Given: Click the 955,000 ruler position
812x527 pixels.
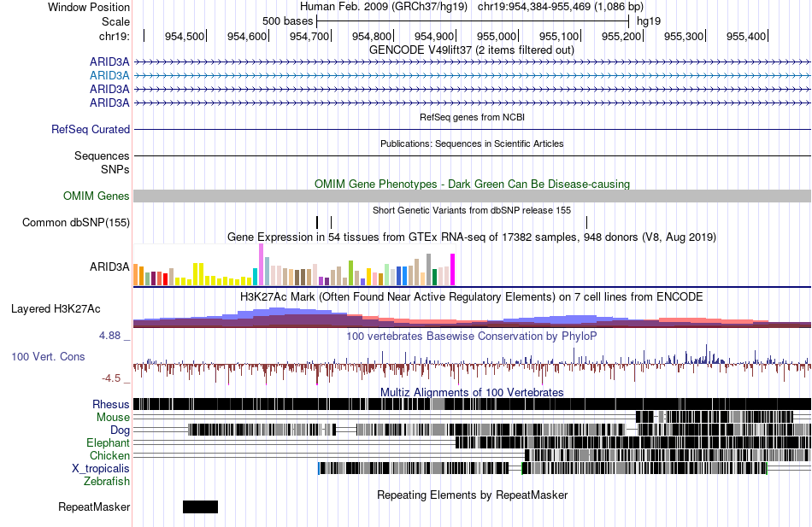Looking at the screenshot, I should pyautogui.click(x=497, y=36).
